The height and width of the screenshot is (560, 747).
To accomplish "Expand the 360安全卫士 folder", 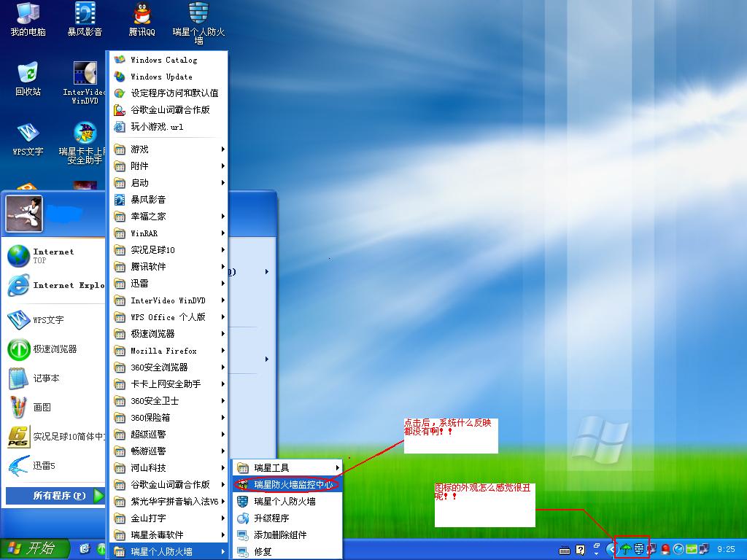I will 169,401.
